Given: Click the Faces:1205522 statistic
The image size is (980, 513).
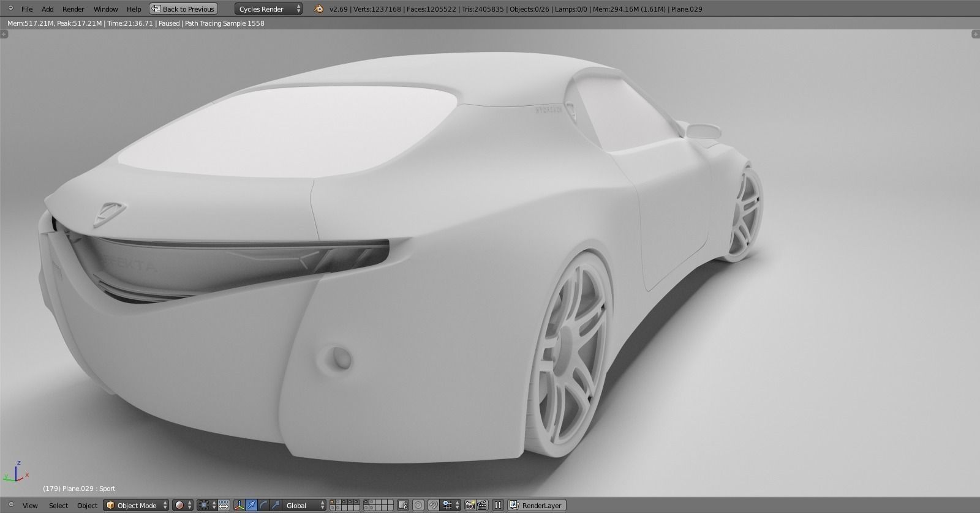Looking at the screenshot, I should tap(431, 9).
